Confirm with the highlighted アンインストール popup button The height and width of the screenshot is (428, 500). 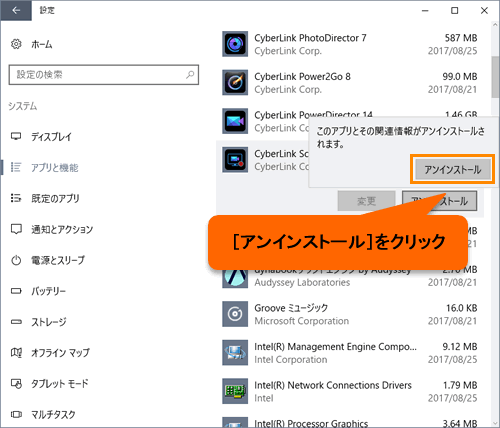tap(453, 169)
